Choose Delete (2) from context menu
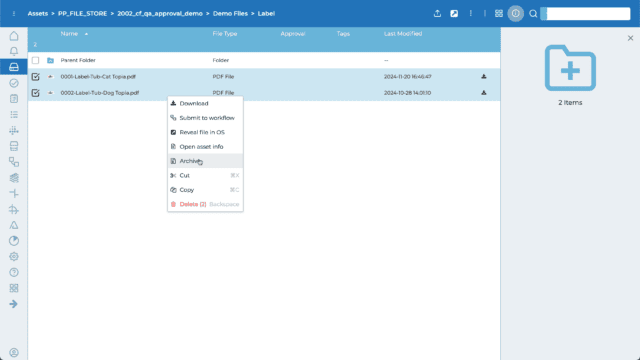Viewport: 640px width, 360px height. pos(205,204)
